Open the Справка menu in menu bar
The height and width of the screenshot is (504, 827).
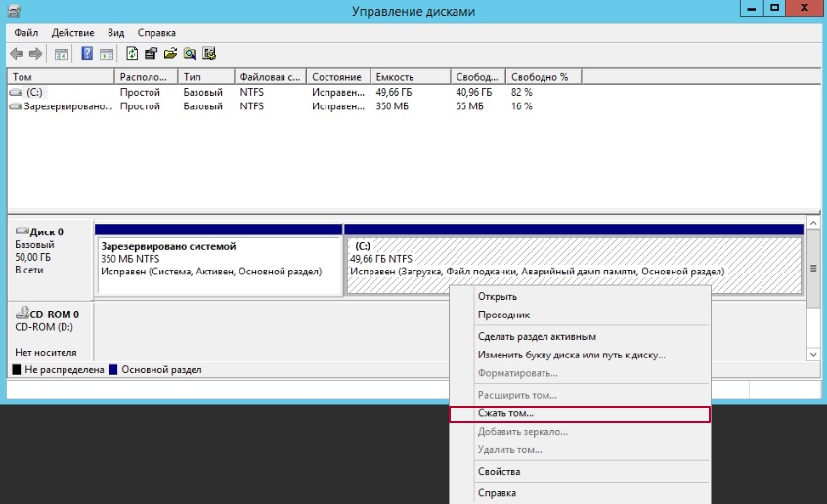point(156,32)
